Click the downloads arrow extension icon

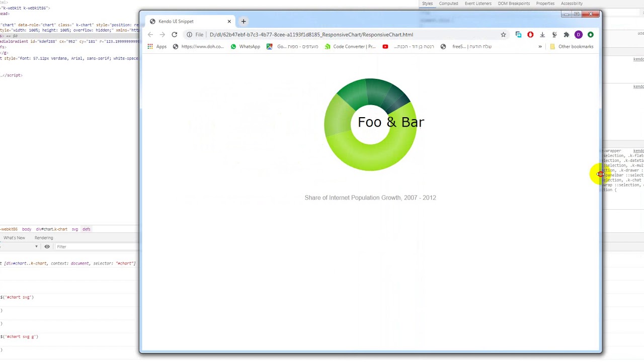coord(542,35)
